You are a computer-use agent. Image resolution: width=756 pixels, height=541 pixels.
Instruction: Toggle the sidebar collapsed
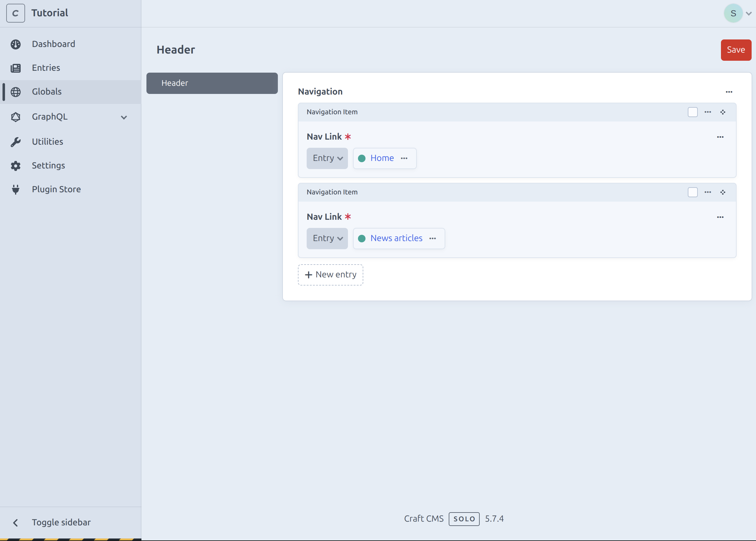tap(62, 522)
